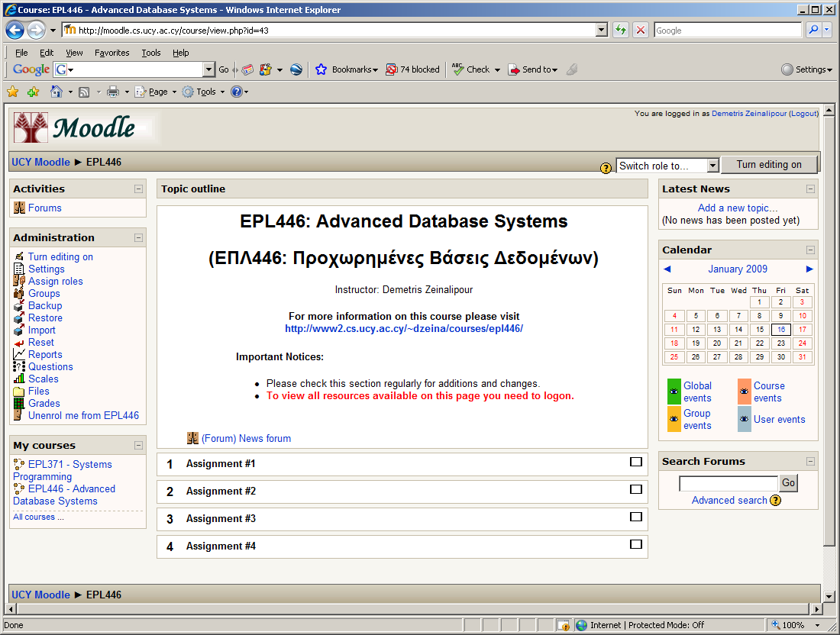
Task: Show only Assignment #3 topic box
Action: 636,517
